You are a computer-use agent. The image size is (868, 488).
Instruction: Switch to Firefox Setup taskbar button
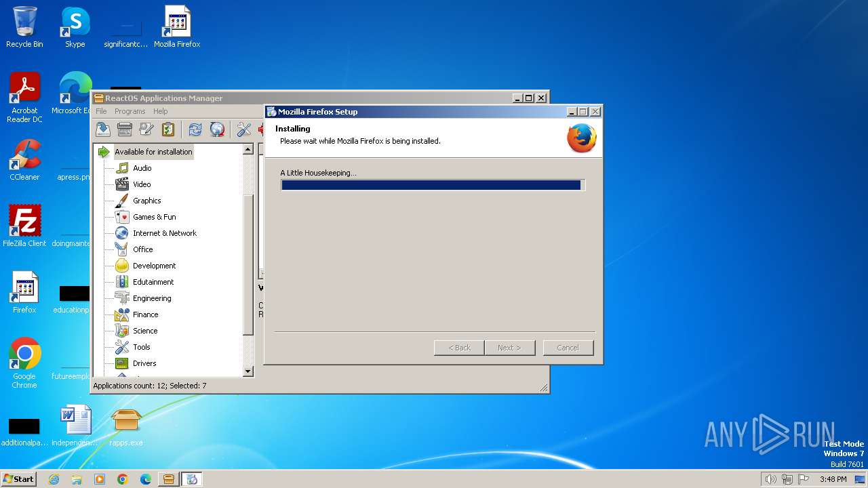pos(192,479)
